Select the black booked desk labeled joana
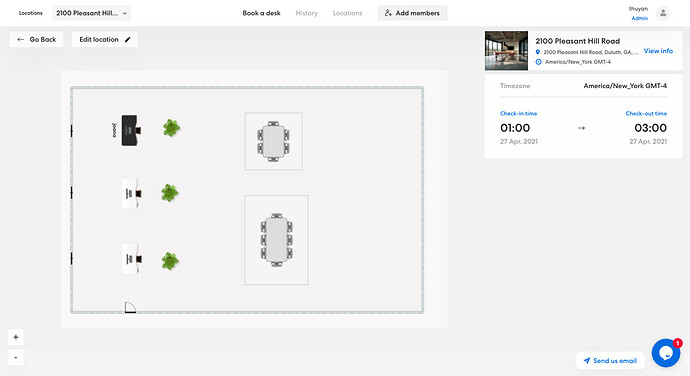The image size is (690, 376). pos(131,130)
